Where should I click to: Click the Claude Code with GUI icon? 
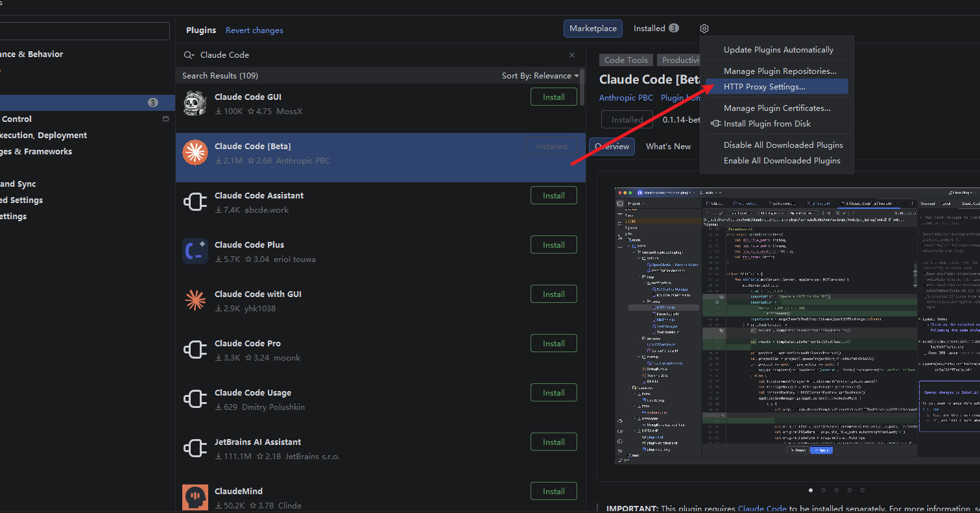click(x=195, y=301)
